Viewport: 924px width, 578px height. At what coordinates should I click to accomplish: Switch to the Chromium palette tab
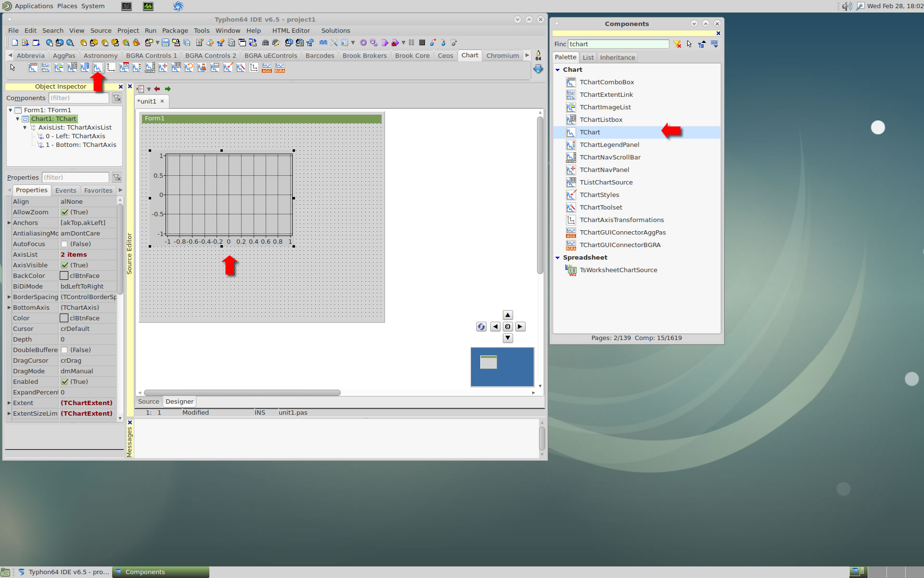pyautogui.click(x=502, y=56)
